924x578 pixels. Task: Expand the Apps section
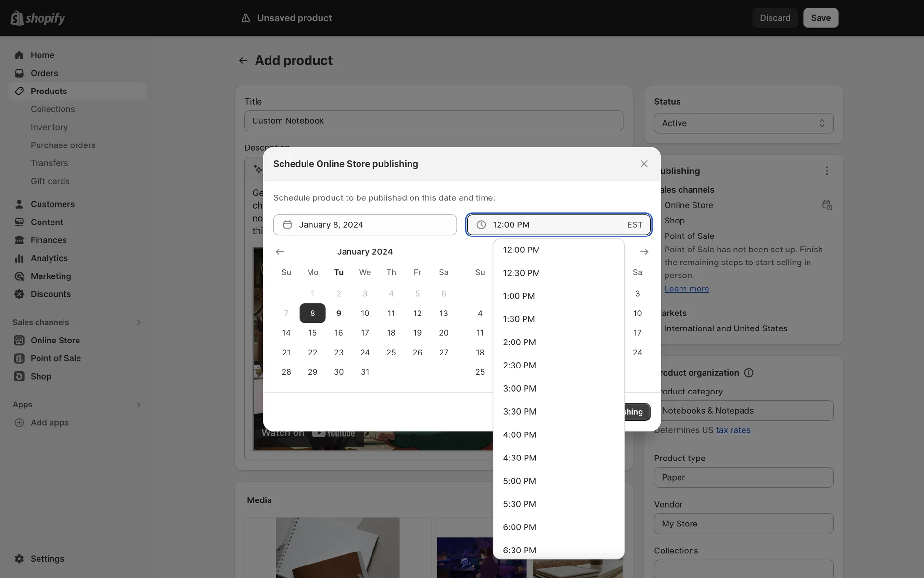tap(139, 405)
